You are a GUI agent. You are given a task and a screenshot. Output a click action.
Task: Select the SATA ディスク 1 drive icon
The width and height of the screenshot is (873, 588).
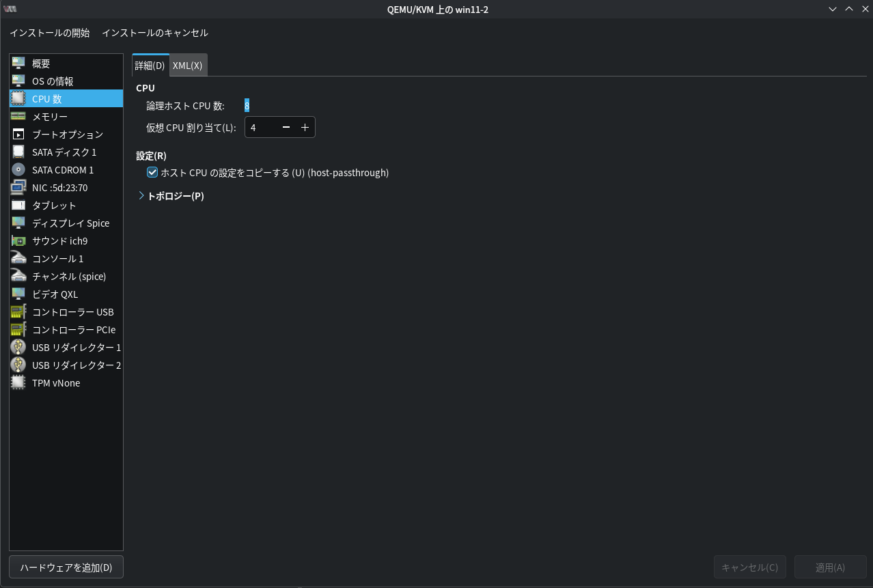[x=18, y=152]
